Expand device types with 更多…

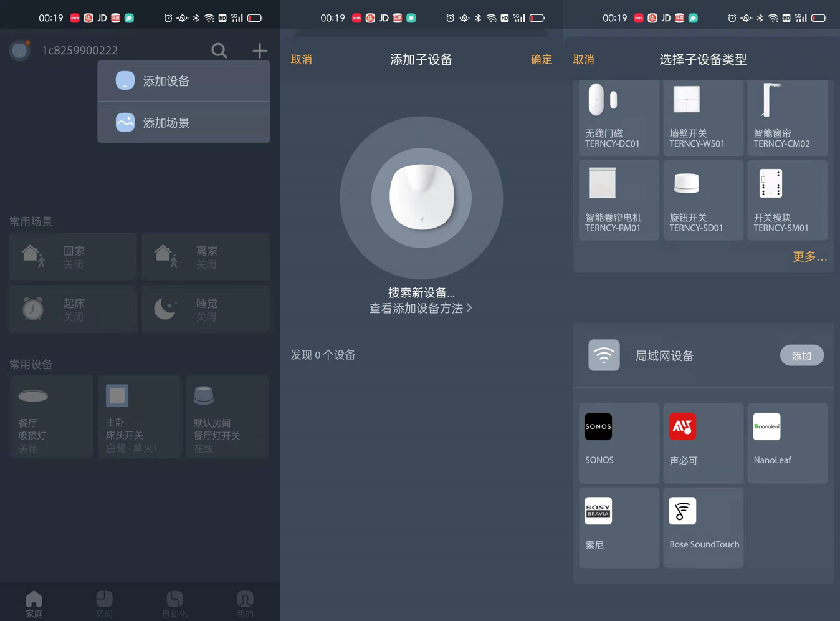tap(809, 257)
